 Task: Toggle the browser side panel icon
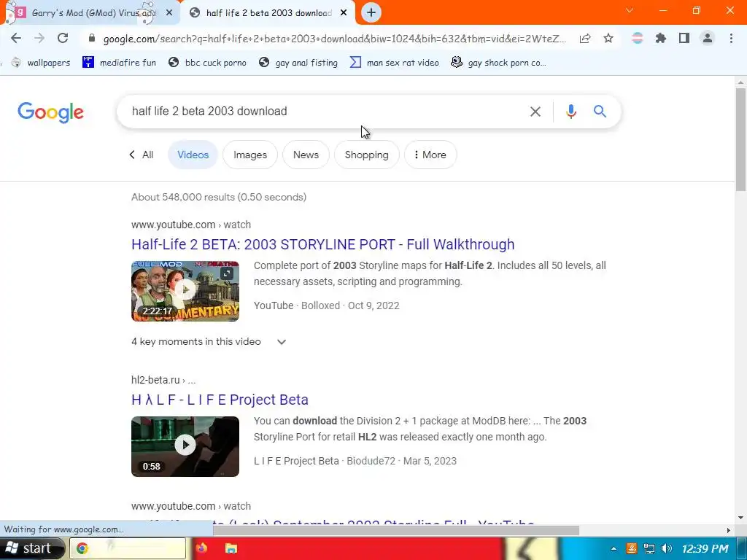pyautogui.click(x=684, y=38)
